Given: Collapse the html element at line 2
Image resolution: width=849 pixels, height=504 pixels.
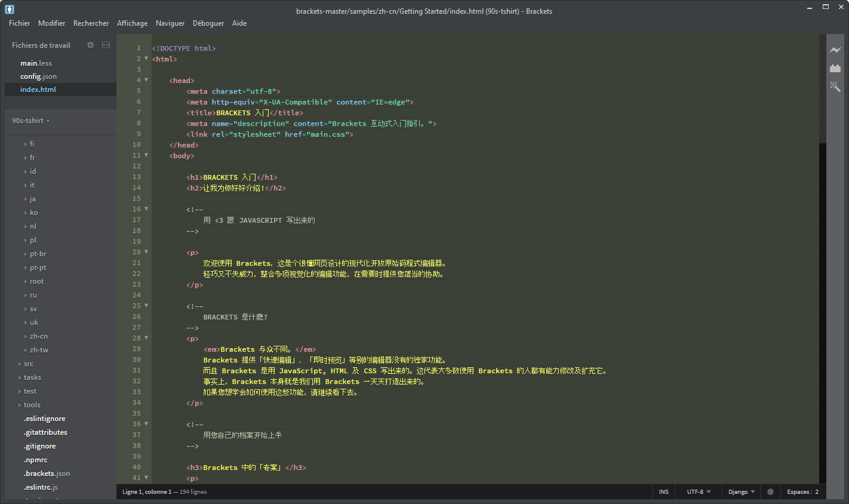Looking at the screenshot, I should click(145, 59).
